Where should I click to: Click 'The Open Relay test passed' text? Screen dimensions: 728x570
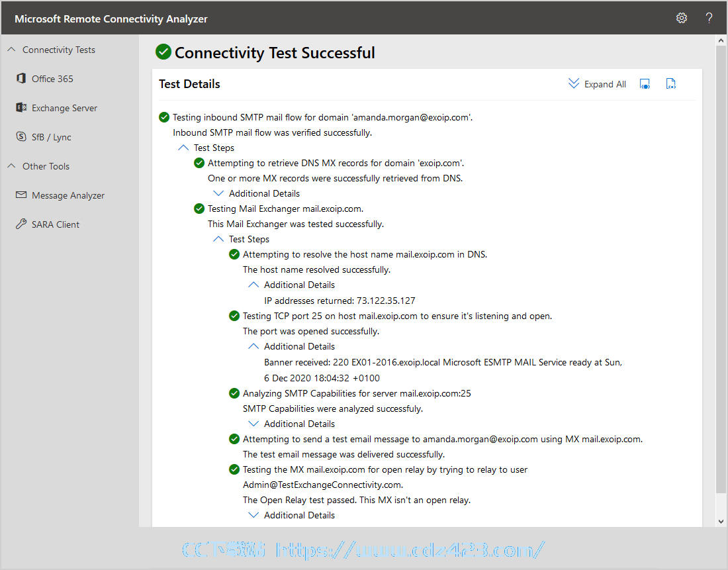pos(357,500)
